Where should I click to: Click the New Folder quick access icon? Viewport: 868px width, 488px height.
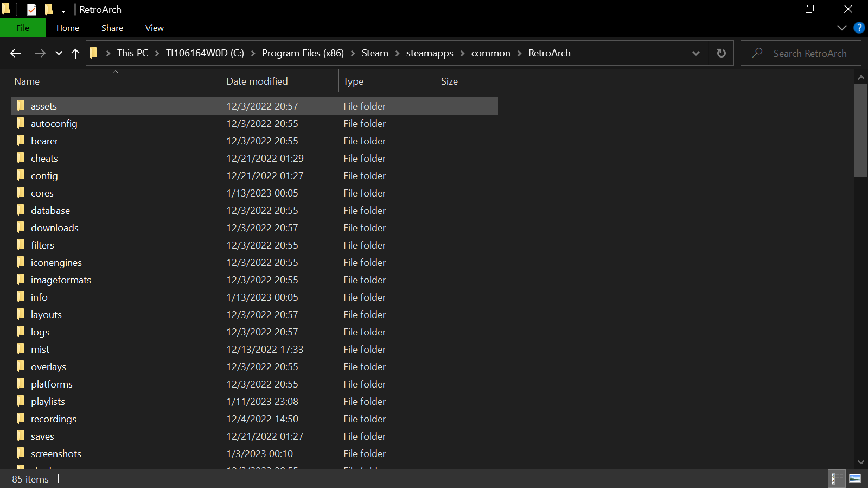click(49, 10)
